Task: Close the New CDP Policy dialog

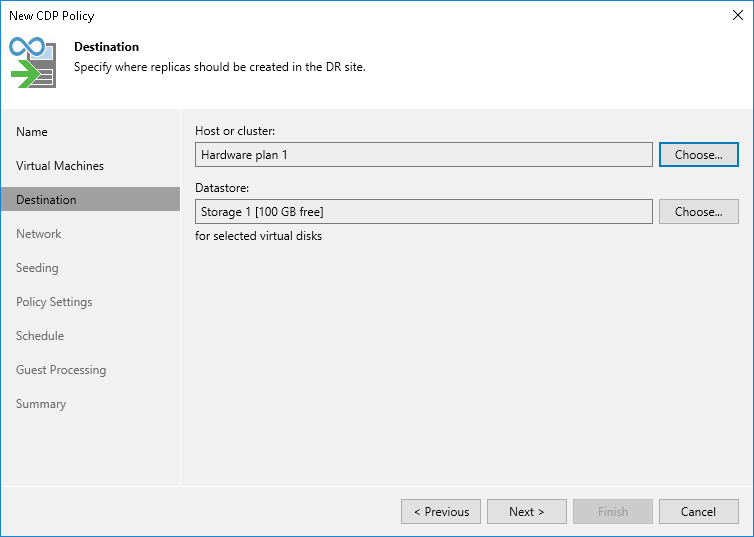Action: click(738, 15)
